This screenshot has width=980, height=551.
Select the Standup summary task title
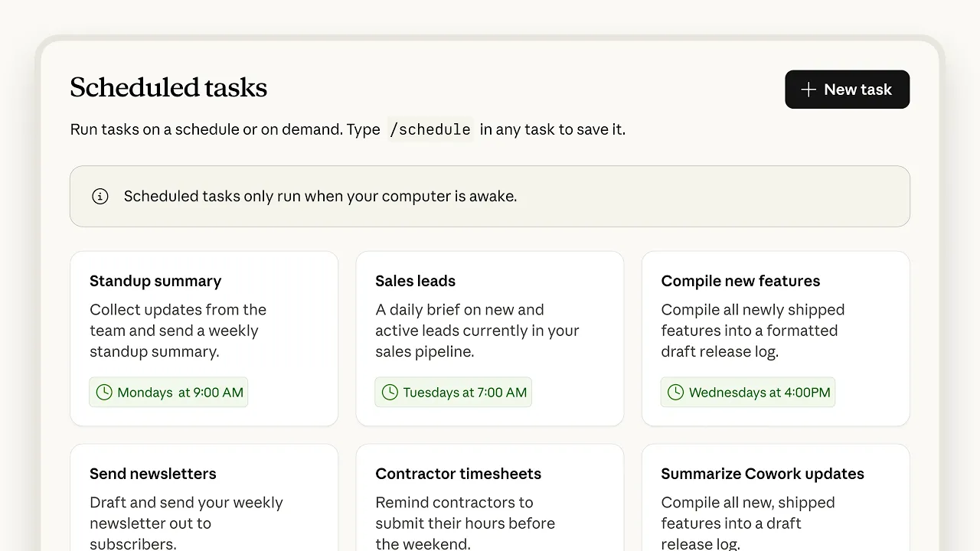pos(155,281)
